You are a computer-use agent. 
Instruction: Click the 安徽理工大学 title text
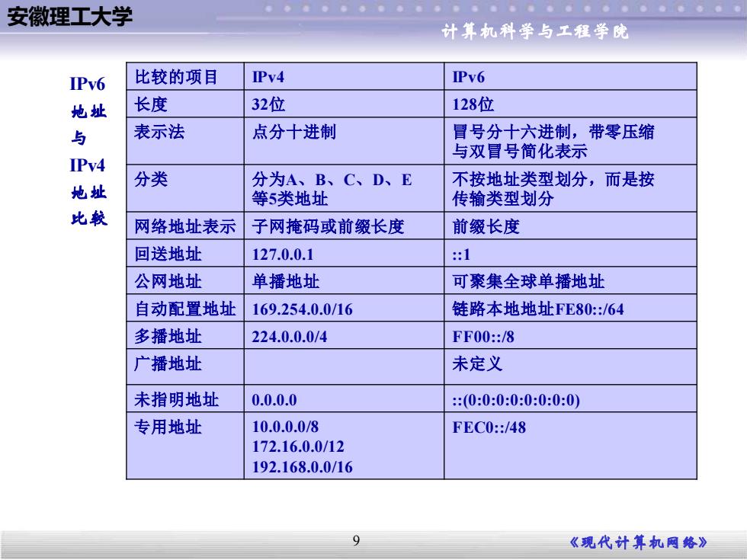tap(69, 17)
